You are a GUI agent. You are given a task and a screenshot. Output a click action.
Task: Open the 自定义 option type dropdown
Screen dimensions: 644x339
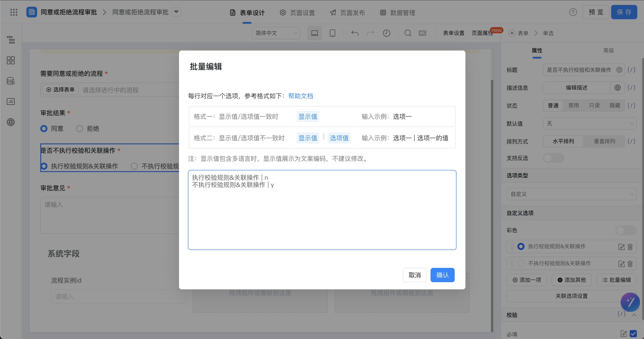point(571,194)
